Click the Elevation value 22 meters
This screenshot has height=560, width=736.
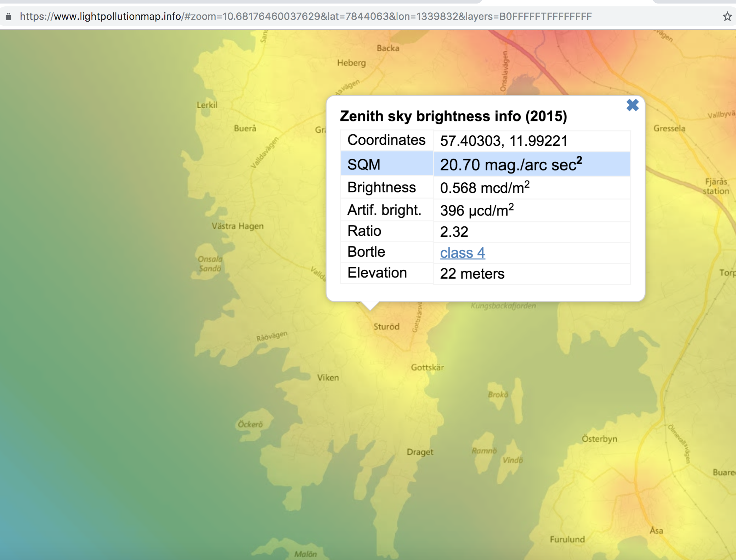pyautogui.click(x=472, y=274)
